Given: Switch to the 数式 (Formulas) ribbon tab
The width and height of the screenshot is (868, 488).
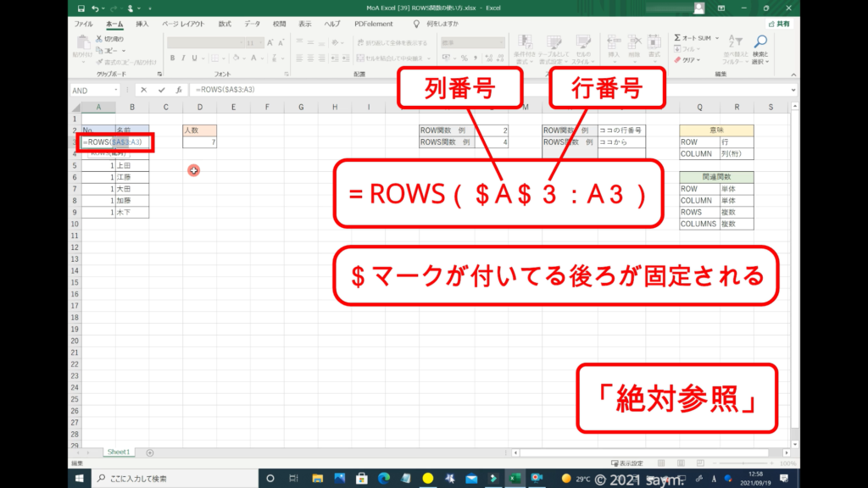Looking at the screenshot, I should pyautogui.click(x=225, y=24).
